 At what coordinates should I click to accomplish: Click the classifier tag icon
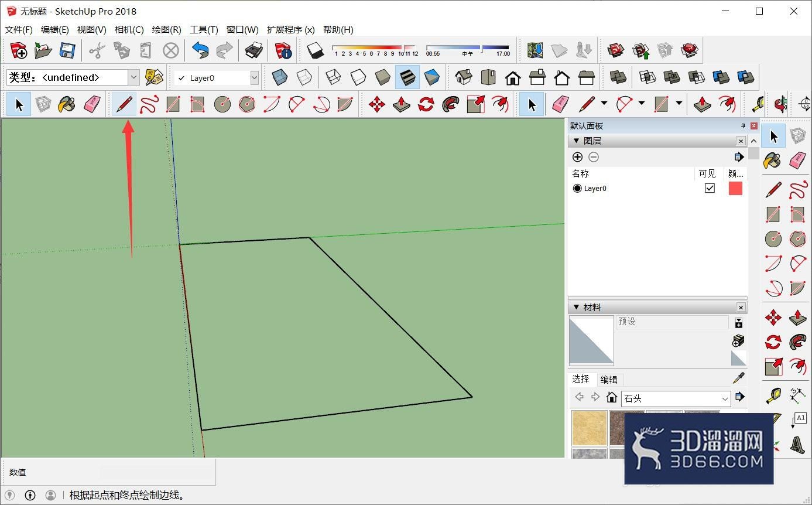(x=154, y=77)
